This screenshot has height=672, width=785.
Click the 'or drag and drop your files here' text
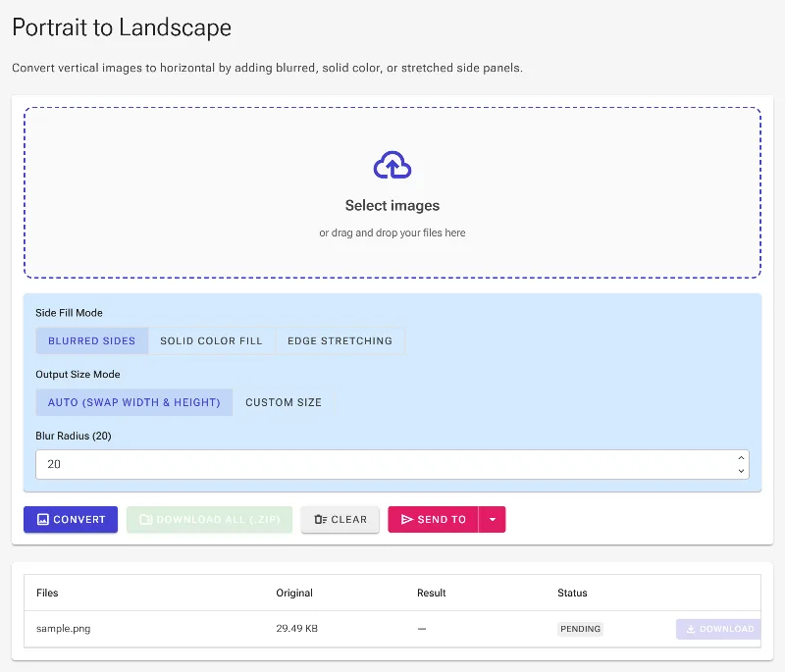click(x=392, y=233)
